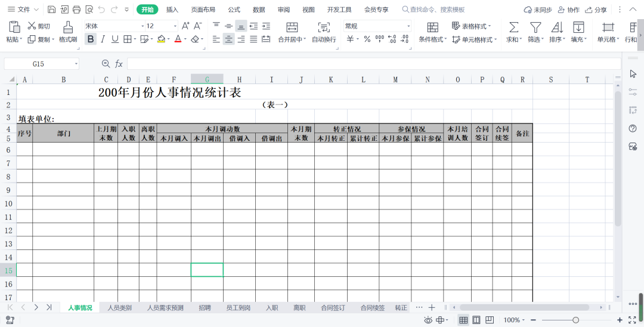Click the horizontal scrollbar thumb
Viewport: 644px width, 327px height.
[525, 307]
